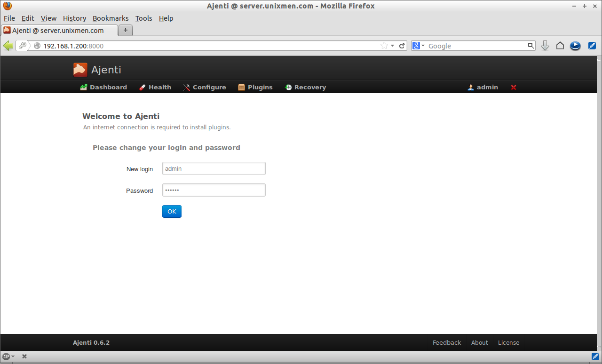
Task: Focus the Password field
Action: (x=214, y=190)
